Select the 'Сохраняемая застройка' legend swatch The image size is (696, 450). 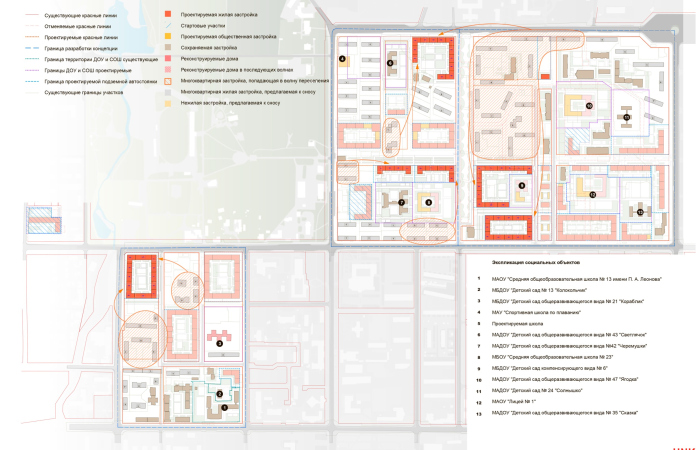click(x=167, y=45)
